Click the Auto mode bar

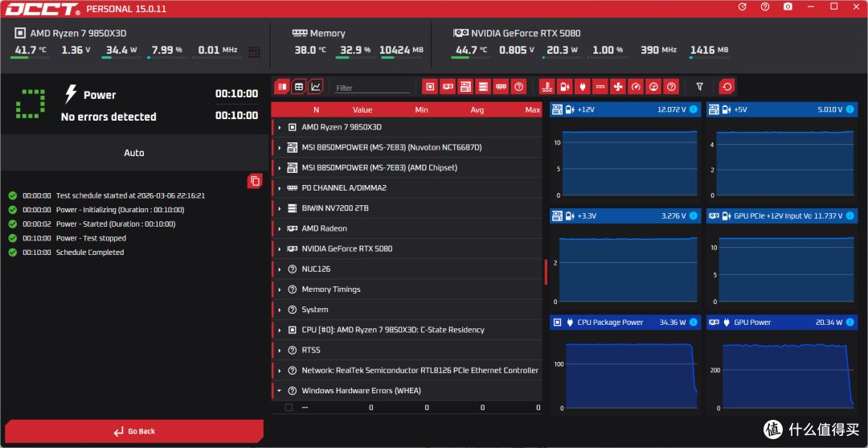[x=134, y=153]
